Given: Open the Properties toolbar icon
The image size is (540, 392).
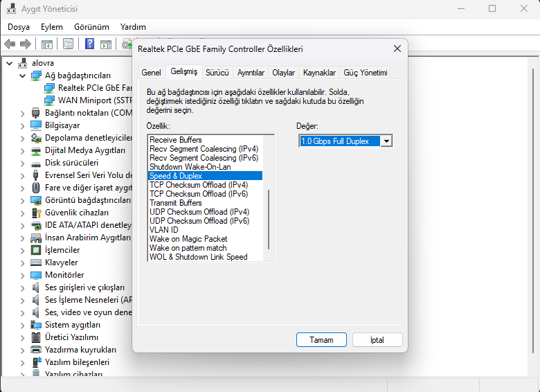Looking at the screenshot, I should (68, 44).
